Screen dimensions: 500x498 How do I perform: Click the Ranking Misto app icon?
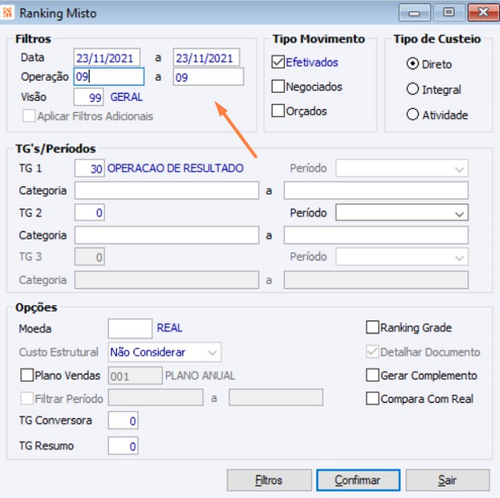point(7,13)
